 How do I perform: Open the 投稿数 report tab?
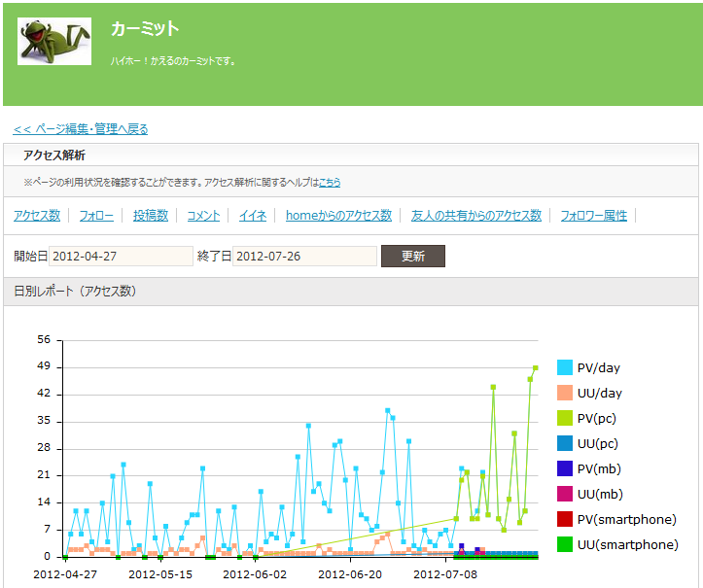tap(151, 216)
